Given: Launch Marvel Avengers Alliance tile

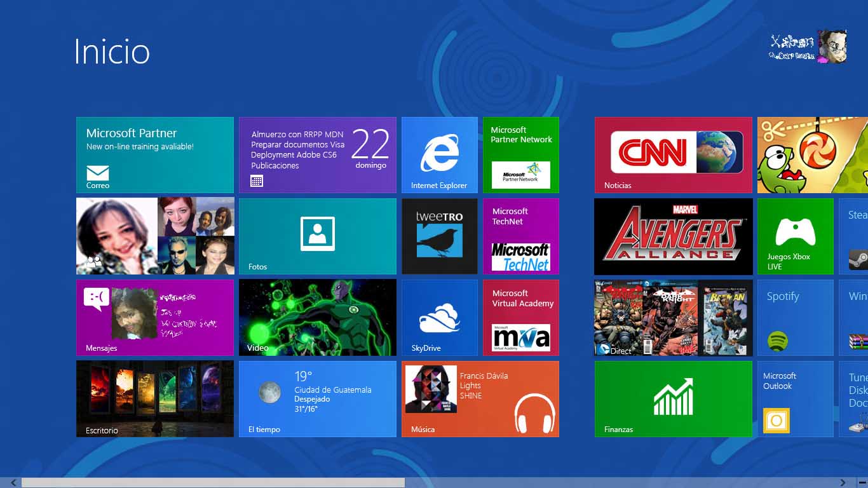Looking at the screenshot, I should tap(674, 236).
